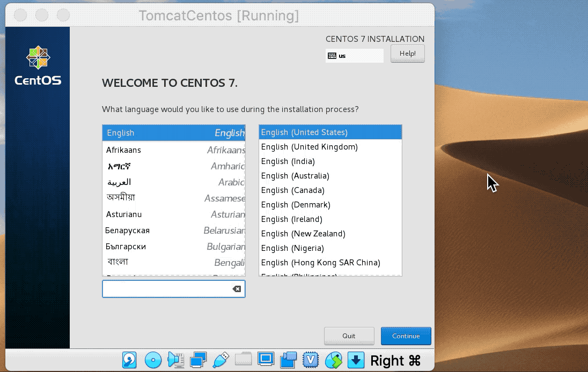The image size is (588, 372).
Task: Select Беларуская (Belarusian) language
Action: tap(174, 230)
